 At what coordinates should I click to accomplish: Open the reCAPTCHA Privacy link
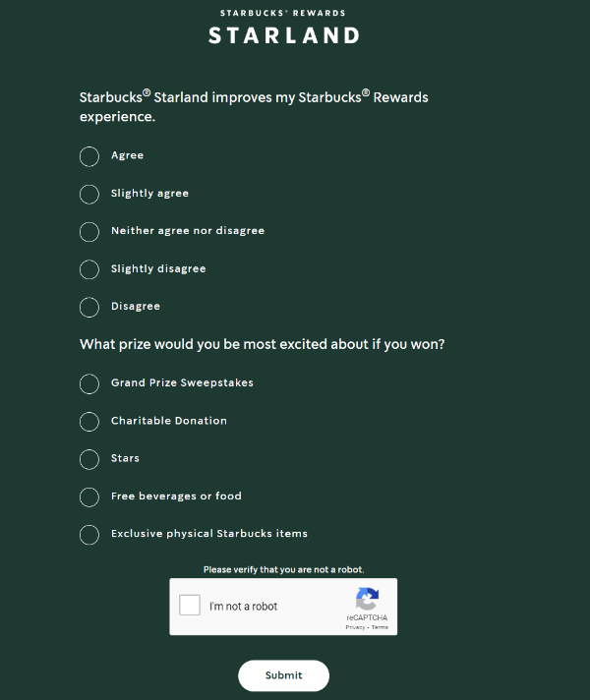355,626
